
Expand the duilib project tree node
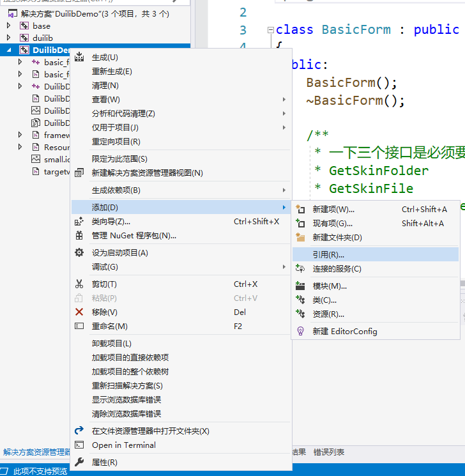click(x=9, y=38)
